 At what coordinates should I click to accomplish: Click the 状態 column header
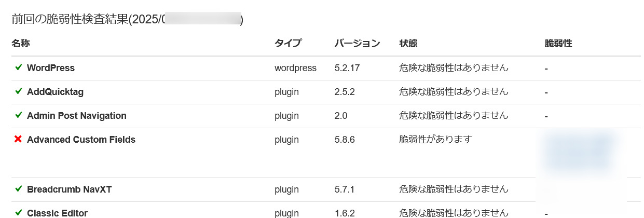click(408, 44)
